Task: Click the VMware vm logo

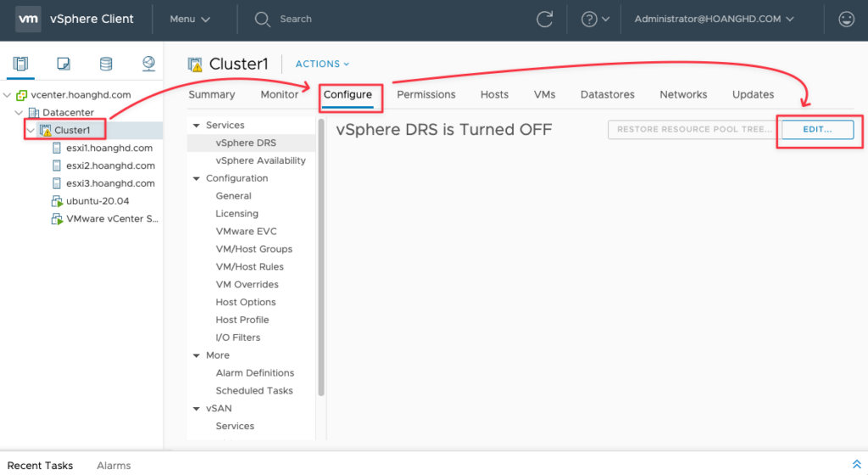Action: tap(28, 19)
